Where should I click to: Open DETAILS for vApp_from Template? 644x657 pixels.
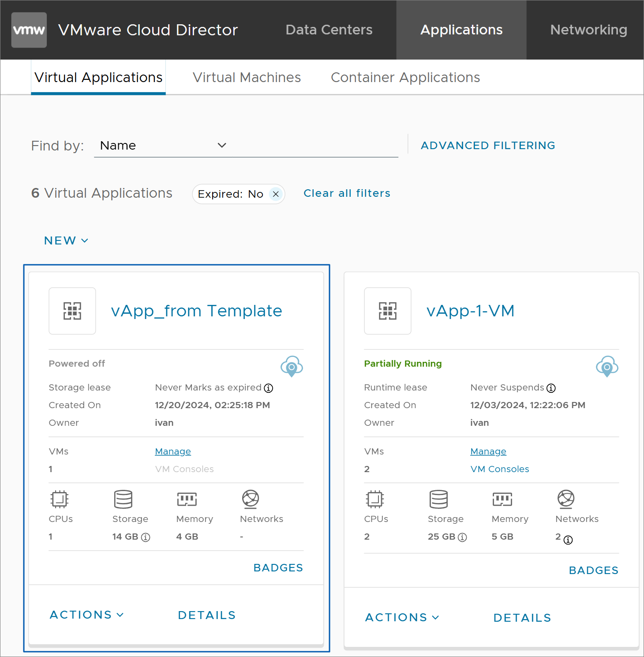point(207,616)
